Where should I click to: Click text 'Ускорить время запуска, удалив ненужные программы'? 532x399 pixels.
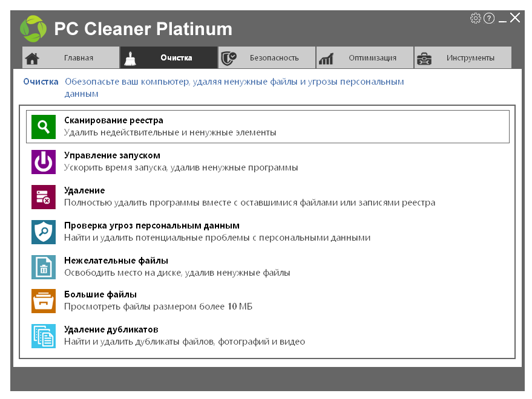[181, 168]
